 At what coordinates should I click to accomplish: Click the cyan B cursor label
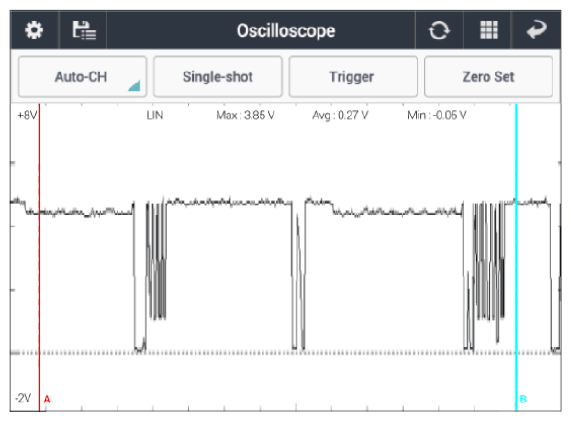click(523, 399)
